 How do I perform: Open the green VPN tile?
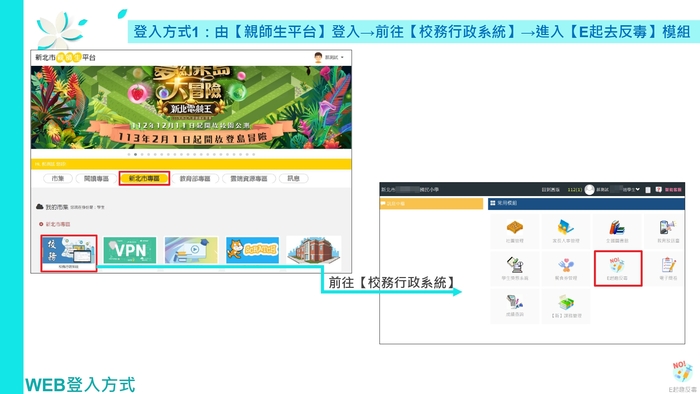[x=130, y=250]
